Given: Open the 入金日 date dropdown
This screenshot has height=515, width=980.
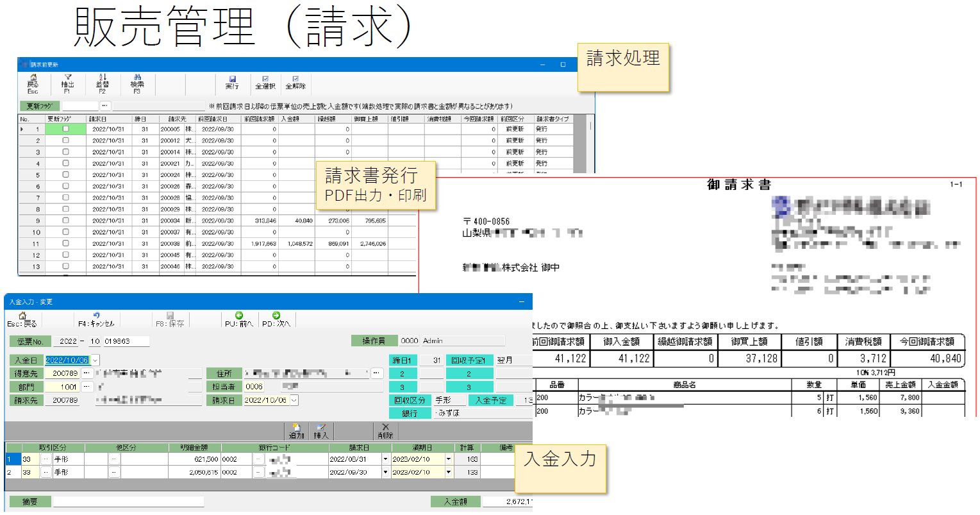Looking at the screenshot, I should (x=96, y=360).
